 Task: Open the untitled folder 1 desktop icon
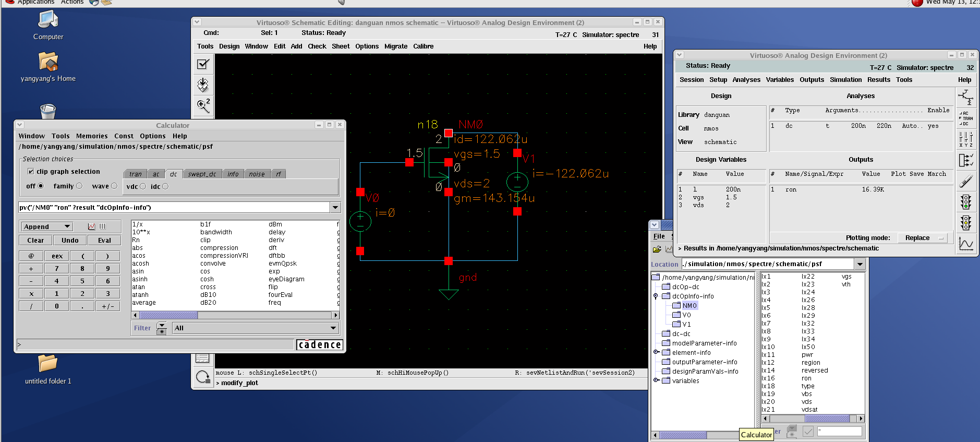(x=48, y=369)
